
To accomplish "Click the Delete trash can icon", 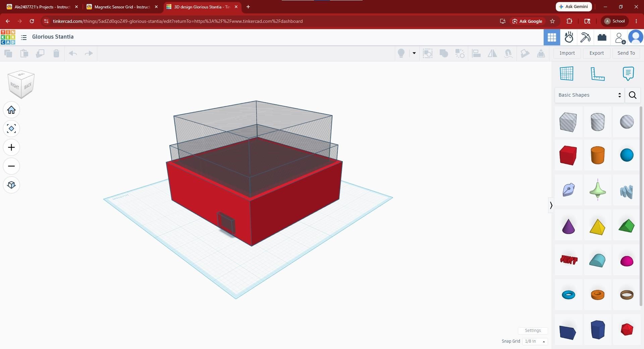I will (56, 53).
